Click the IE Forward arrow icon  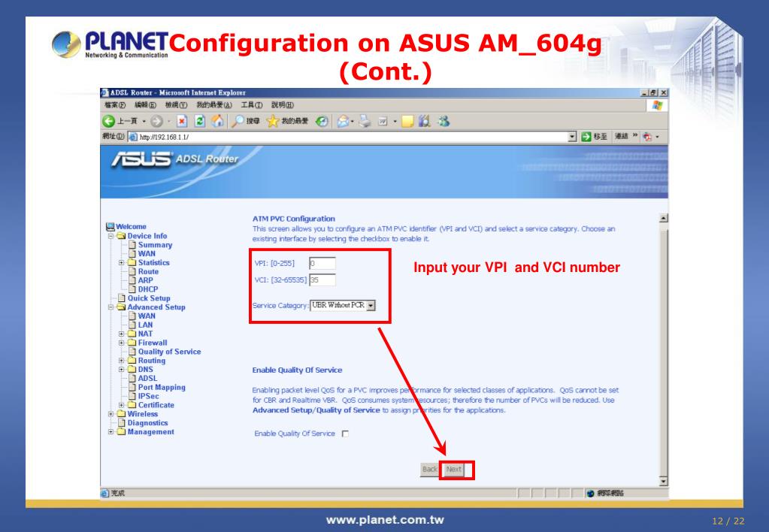[156, 121]
